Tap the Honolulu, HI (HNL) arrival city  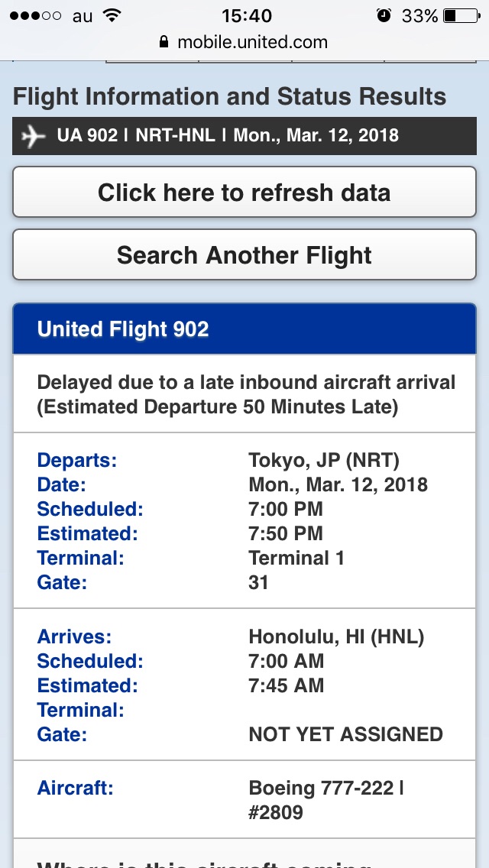click(x=336, y=636)
